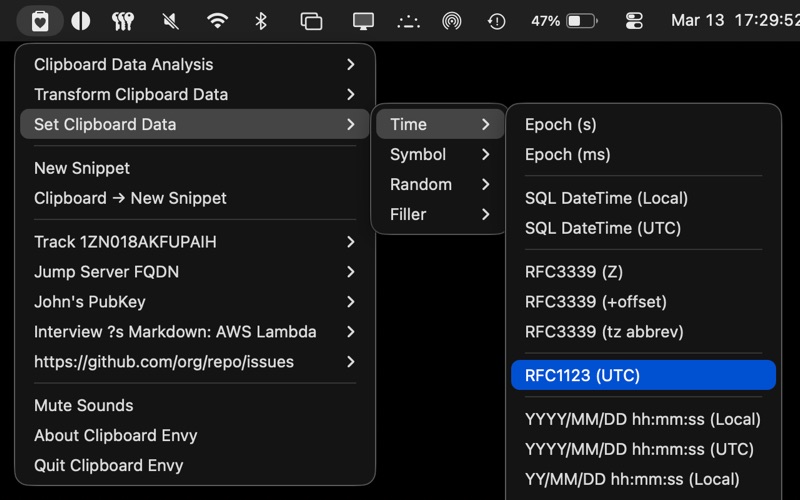
Task: Click the Mar 13 date and clock
Action: 735,20
